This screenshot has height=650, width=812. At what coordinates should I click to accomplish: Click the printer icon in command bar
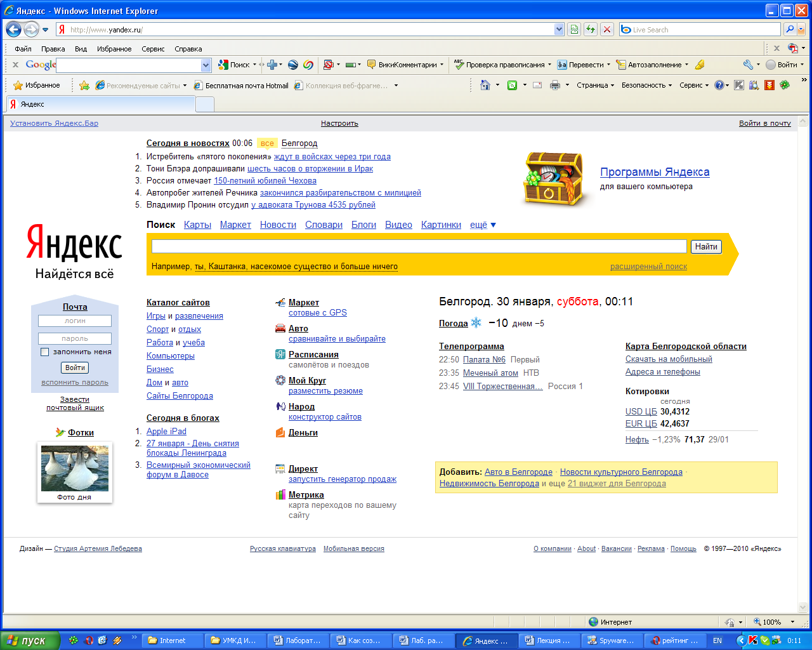coord(555,85)
